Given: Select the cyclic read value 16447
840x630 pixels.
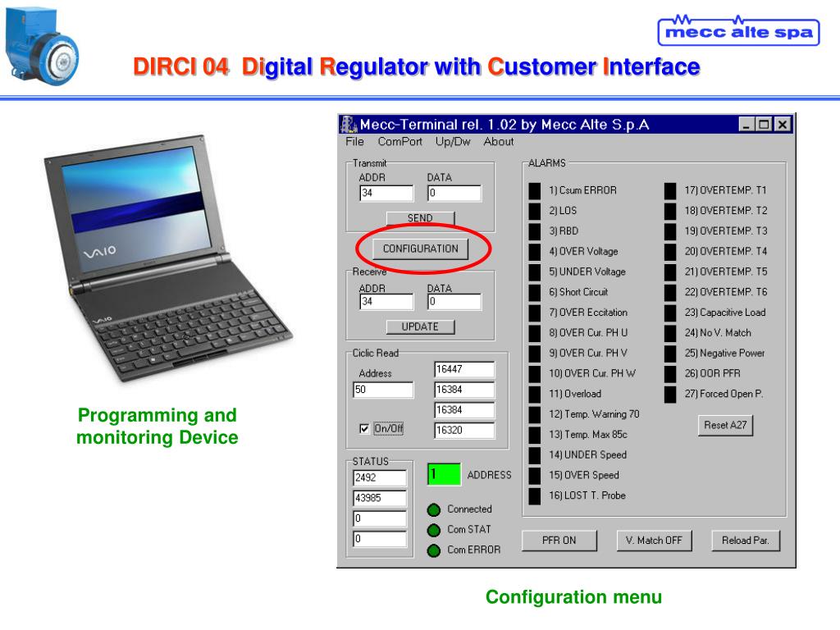Looking at the screenshot, I should (x=464, y=369).
